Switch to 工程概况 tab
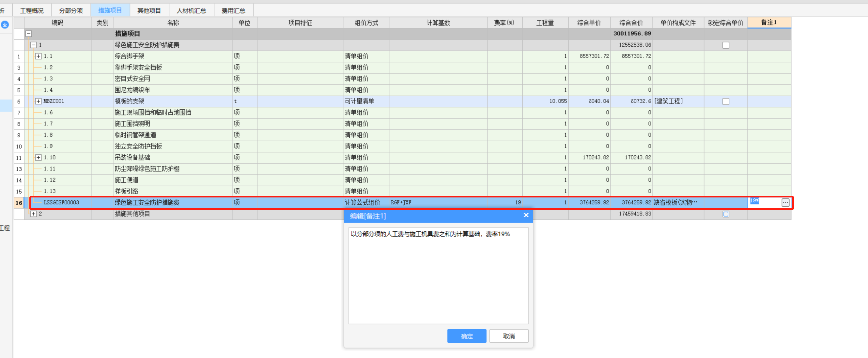 point(32,11)
